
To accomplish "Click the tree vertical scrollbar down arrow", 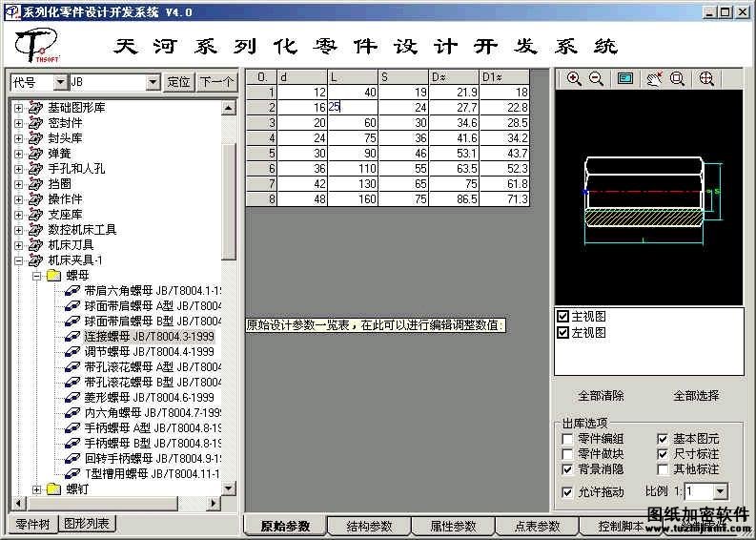I will [229, 488].
